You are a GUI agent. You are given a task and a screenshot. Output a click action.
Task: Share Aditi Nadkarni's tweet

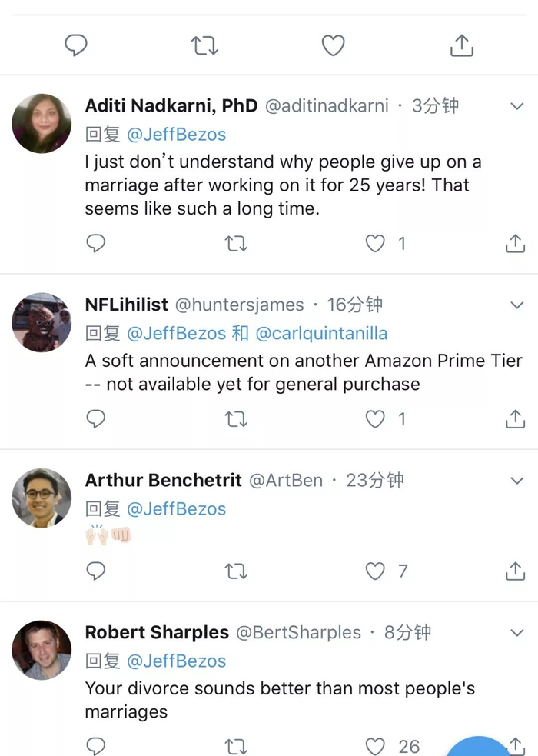pyautogui.click(x=515, y=244)
